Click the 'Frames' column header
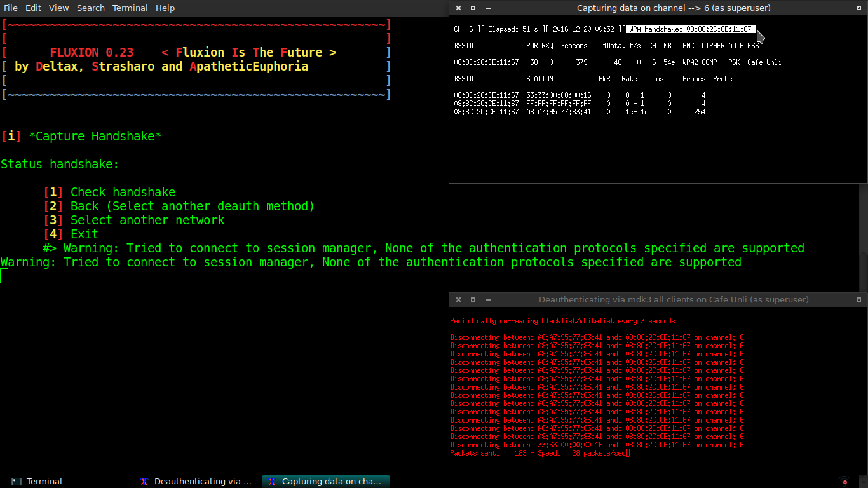The height and width of the screenshot is (488, 868). 694,79
